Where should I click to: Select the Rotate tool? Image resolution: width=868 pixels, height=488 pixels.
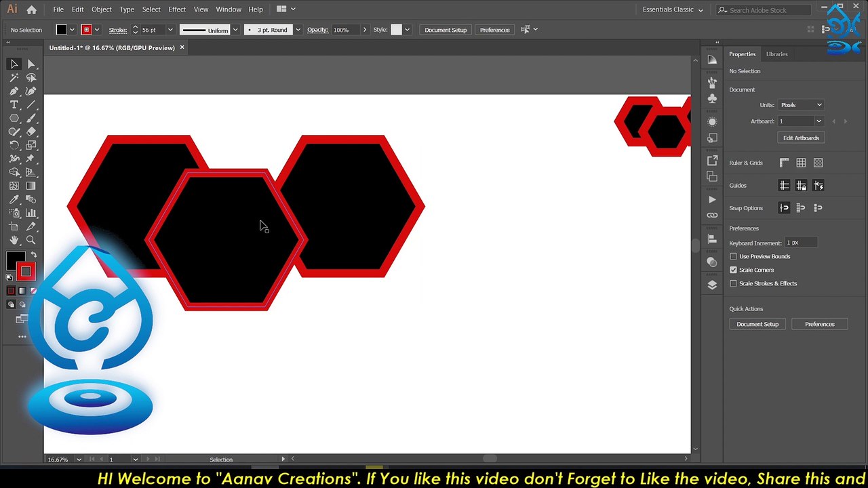pos(14,145)
